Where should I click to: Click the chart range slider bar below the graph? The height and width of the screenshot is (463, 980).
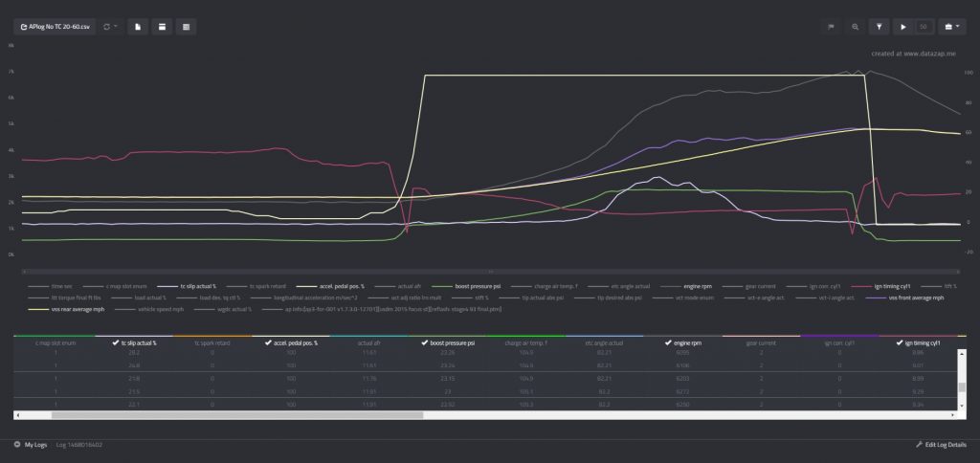click(491, 272)
